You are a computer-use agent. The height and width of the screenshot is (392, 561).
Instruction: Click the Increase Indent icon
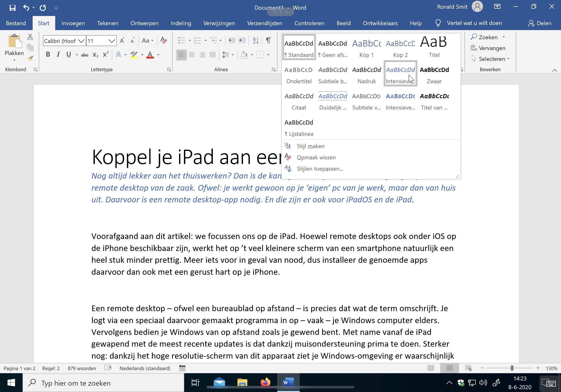click(x=242, y=40)
